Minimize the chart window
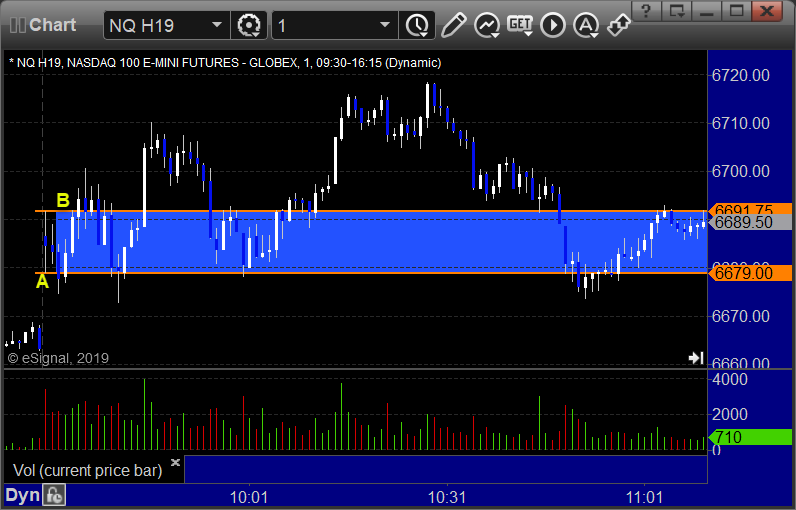The height and width of the screenshot is (510, 796). (707, 11)
